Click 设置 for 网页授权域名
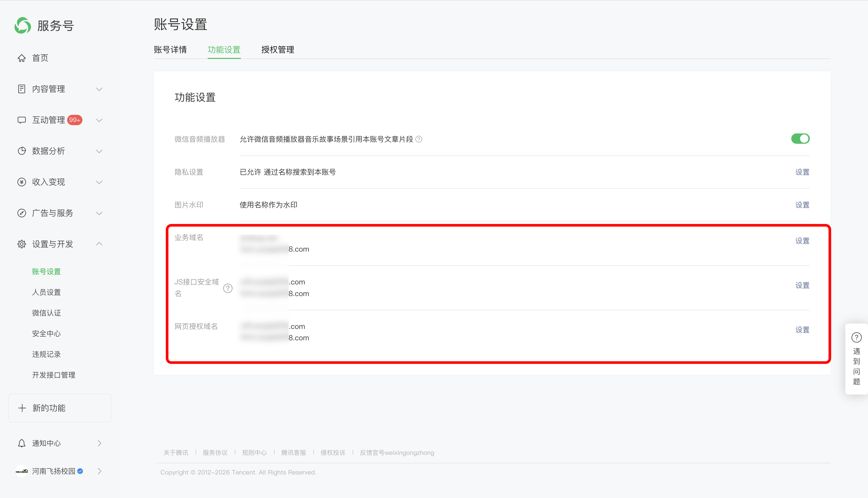 (x=802, y=330)
